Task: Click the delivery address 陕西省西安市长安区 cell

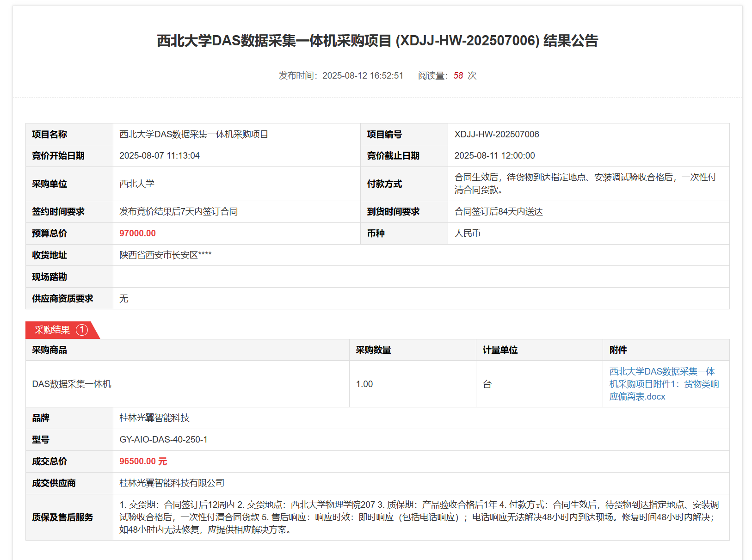Action: [x=165, y=255]
